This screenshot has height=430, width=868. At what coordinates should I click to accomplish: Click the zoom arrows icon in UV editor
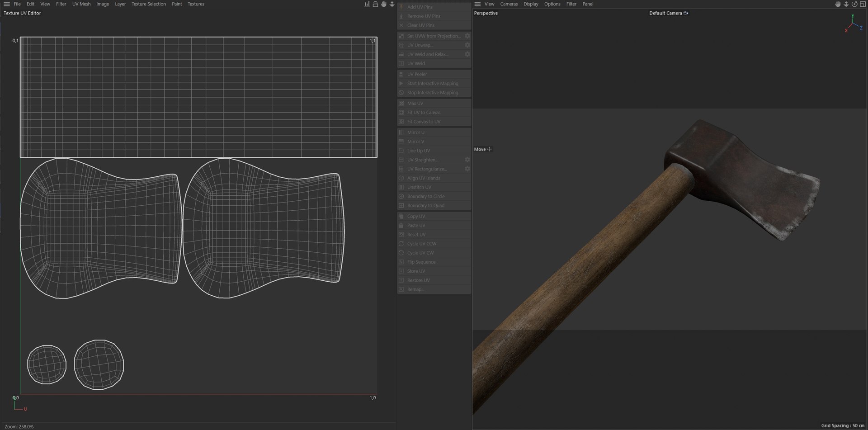click(392, 4)
